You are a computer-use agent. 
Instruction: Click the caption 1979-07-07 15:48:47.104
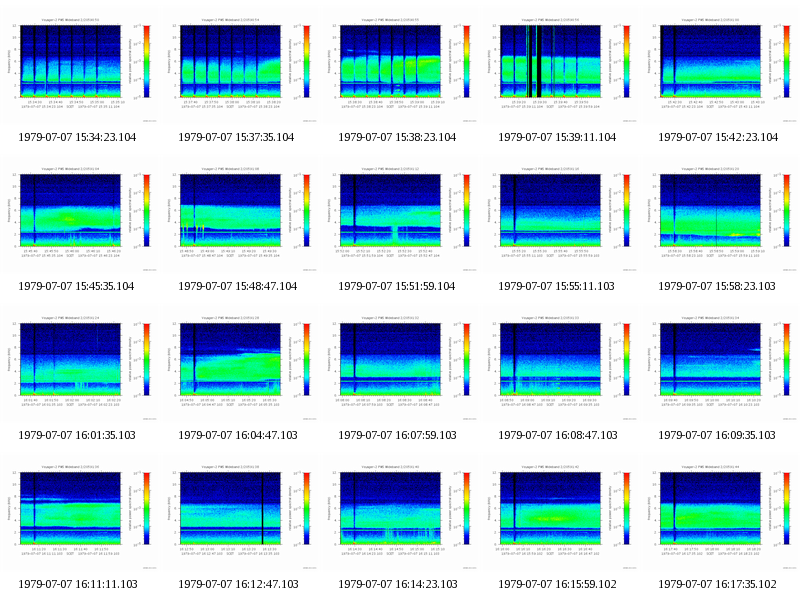pos(238,286)
